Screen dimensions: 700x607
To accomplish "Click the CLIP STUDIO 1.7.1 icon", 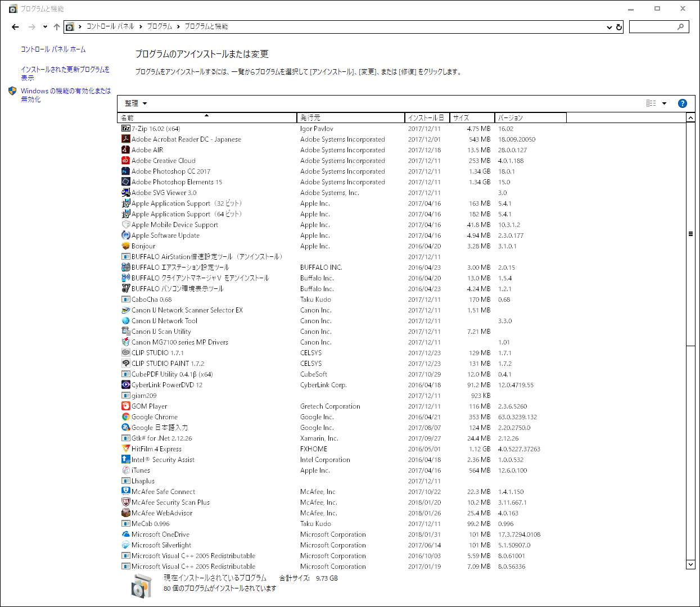I will (x=126, y=353).
